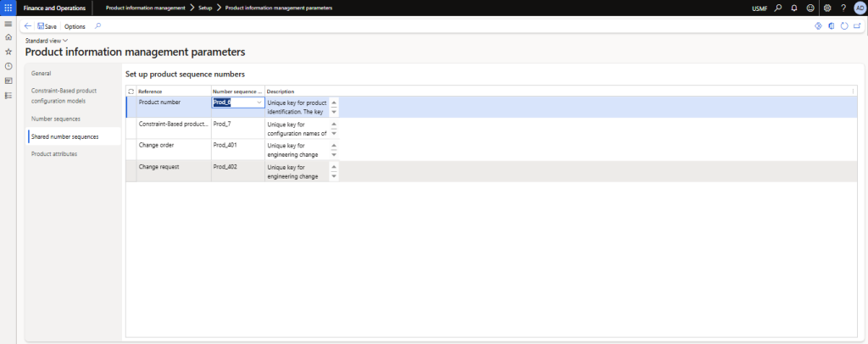Open Workspaces icon in left sidebar
This screenshot has height=344, width=868.
point(8,80)
